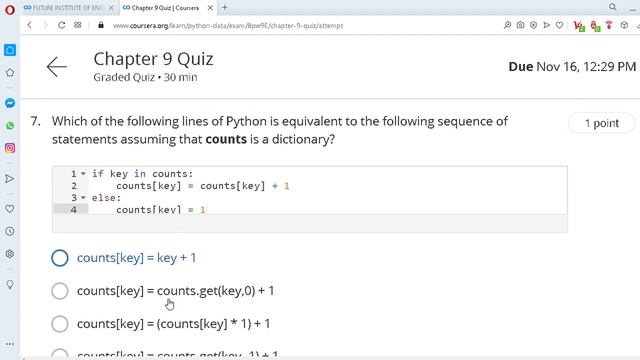The image size is (640, 360).
Task: Open sidebar three-dot more menu
Action: (10, 344)
